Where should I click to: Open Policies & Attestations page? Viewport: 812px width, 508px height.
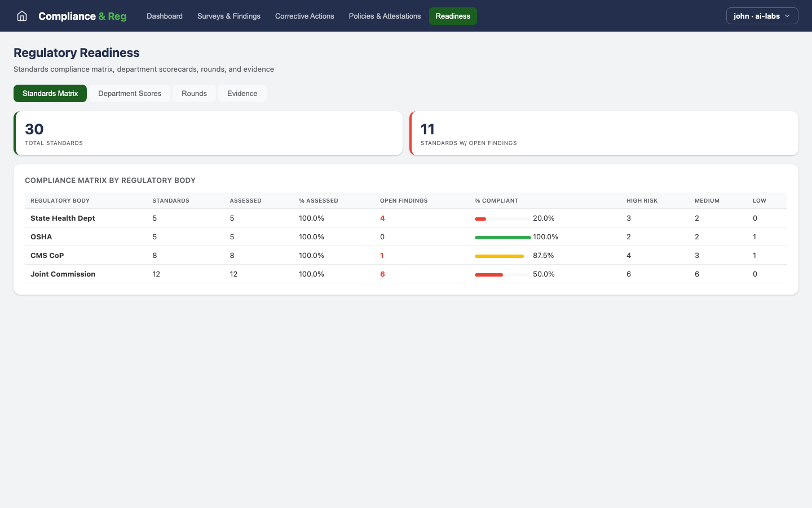tap(385, 16)
